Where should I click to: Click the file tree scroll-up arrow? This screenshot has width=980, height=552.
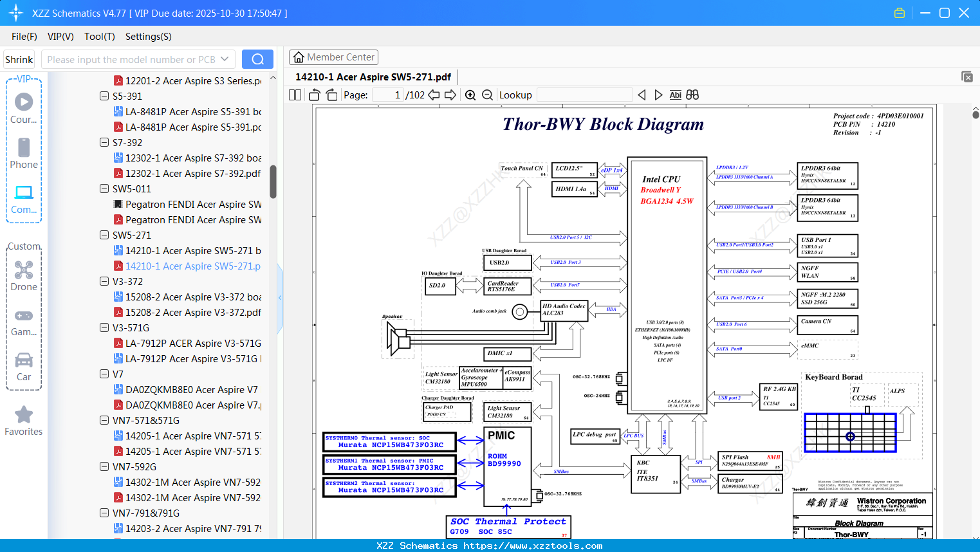(x=273, y=78)
